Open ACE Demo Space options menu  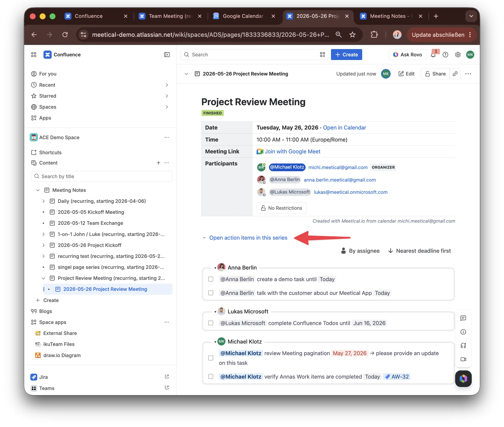[167, 137]
